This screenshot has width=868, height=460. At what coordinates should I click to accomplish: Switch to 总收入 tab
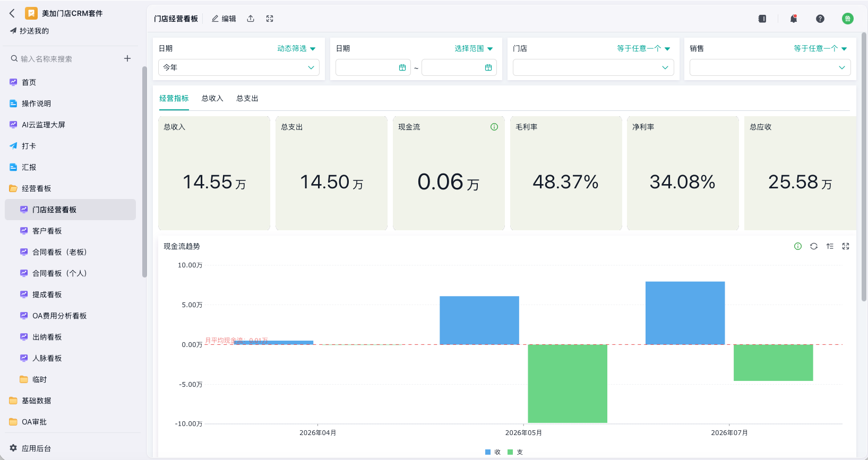pos(212,98)
